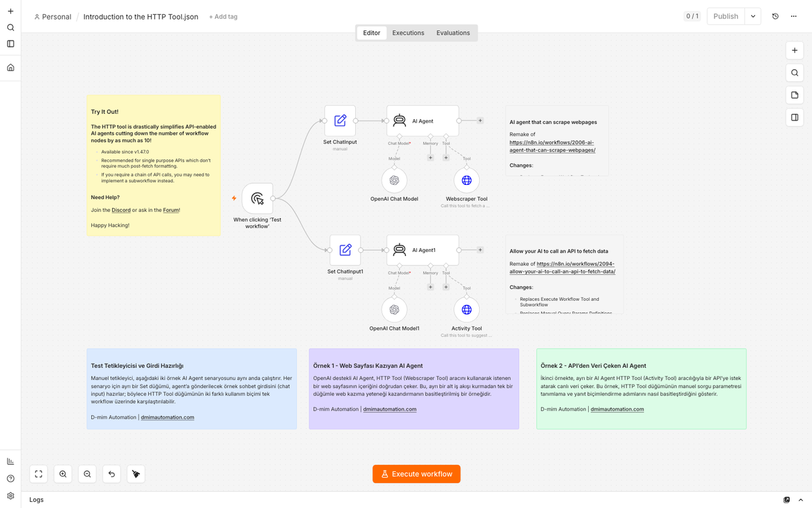Click the reset zoom arrow icon

coord(112,474)
